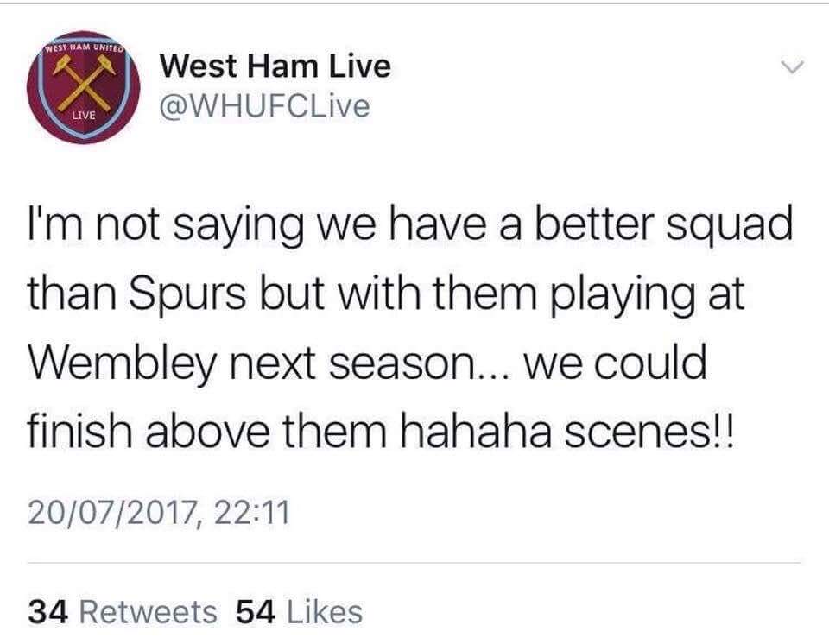The image size is (829, 644).
Task: Click the number 34 retweet count
Action: (x=47, y=612)
